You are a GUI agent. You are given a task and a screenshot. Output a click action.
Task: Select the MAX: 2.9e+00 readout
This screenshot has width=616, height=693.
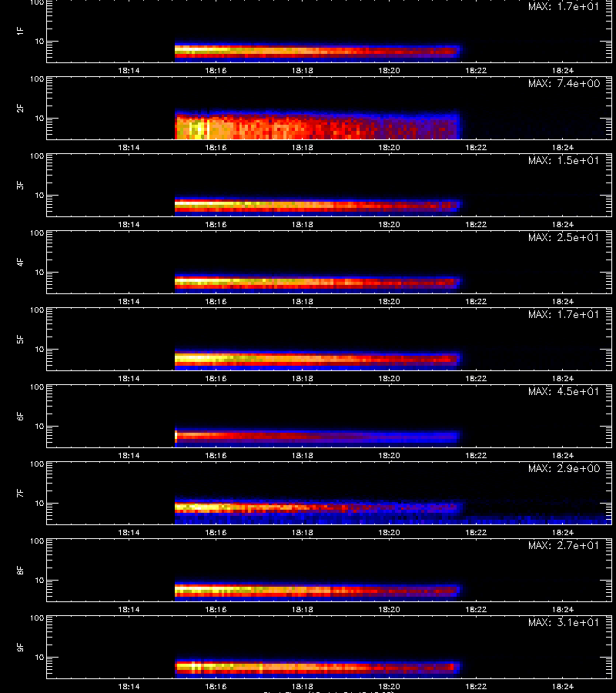564,468
